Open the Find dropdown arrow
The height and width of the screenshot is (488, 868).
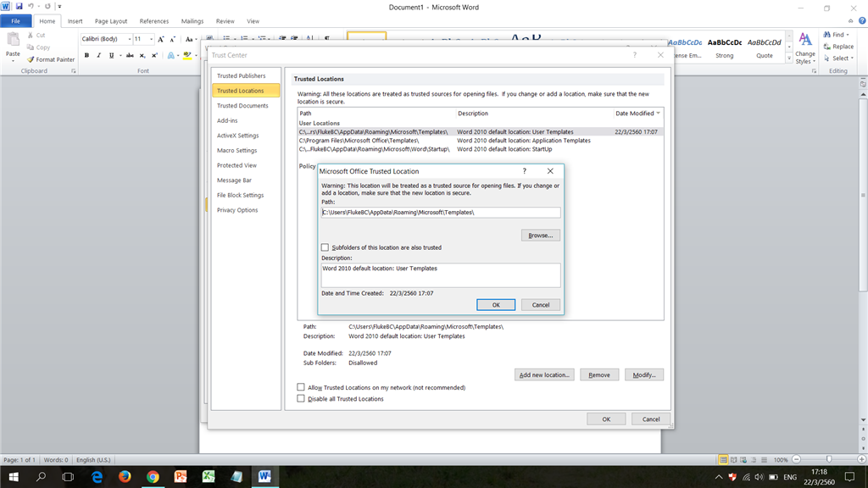click(848, 35)
